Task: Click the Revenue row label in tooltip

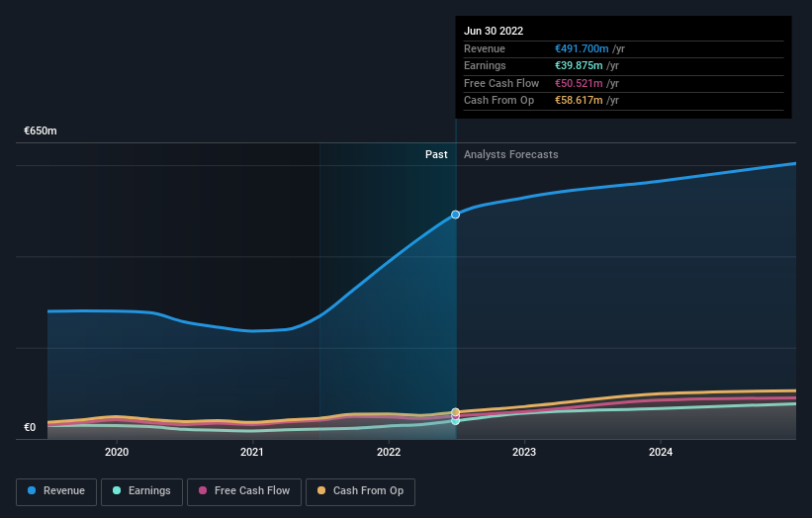Action: click(485, 48)
